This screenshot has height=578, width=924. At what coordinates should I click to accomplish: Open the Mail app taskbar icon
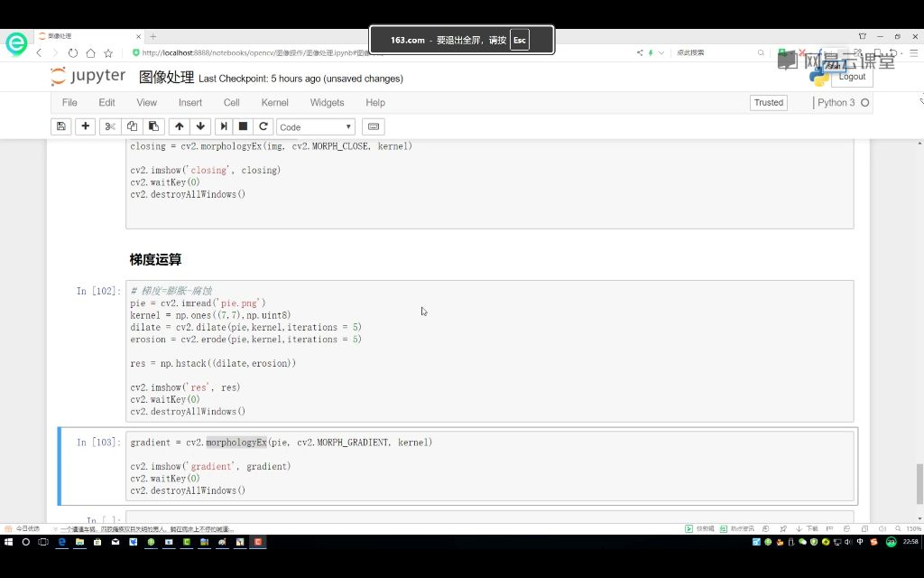click(115, 542)
